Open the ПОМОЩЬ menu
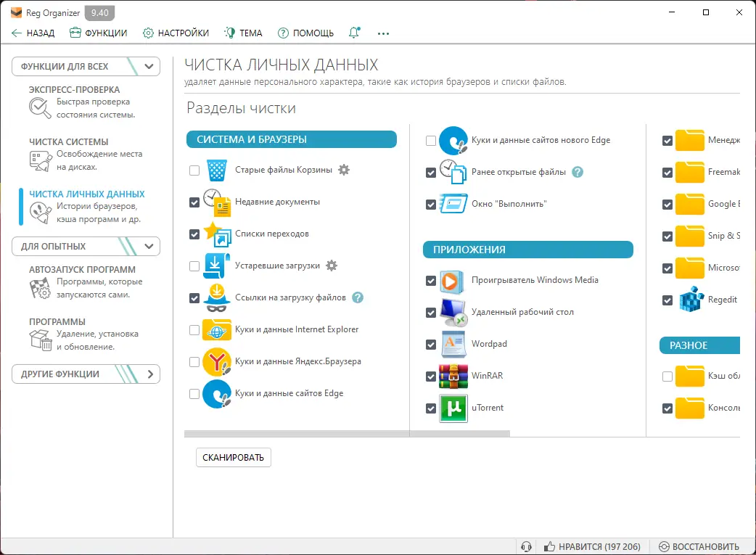 pos(305,33)
